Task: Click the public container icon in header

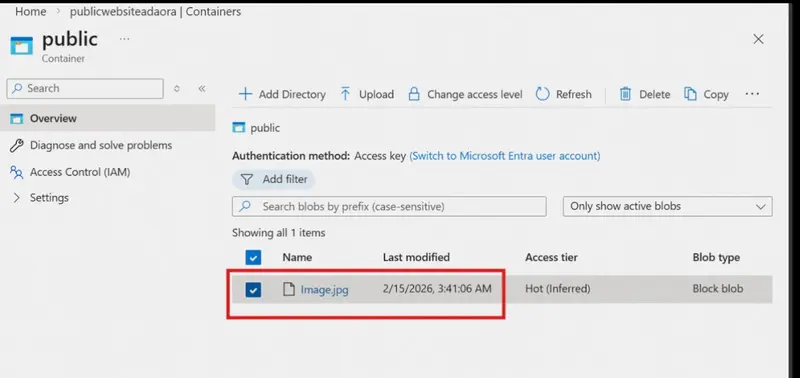Action: tap(21, 46)
